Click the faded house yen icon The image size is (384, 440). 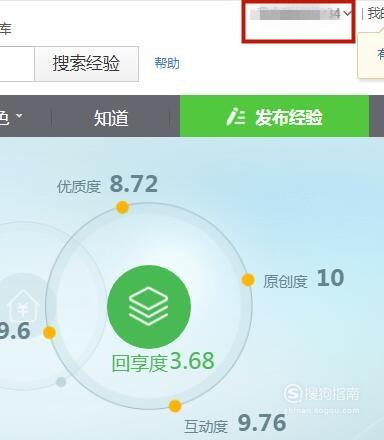[x=23, y=306]
